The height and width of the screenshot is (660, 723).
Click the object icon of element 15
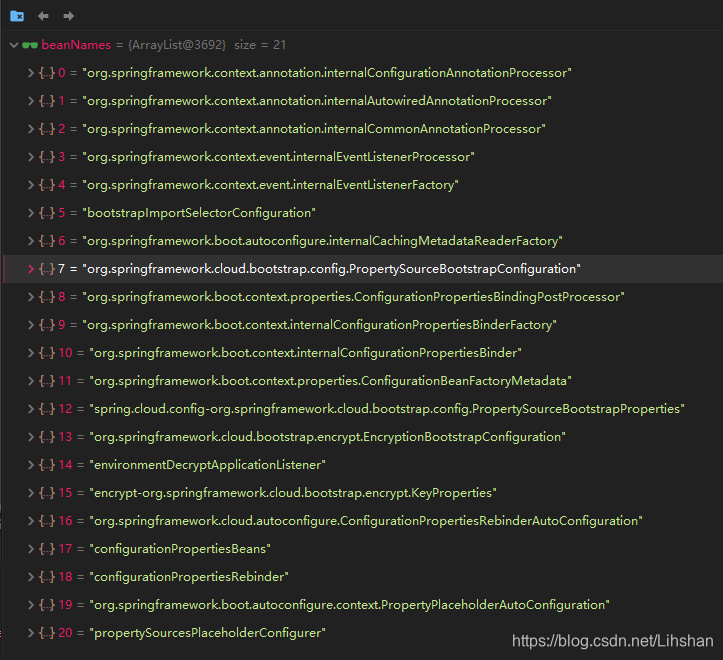pos(47,493)
